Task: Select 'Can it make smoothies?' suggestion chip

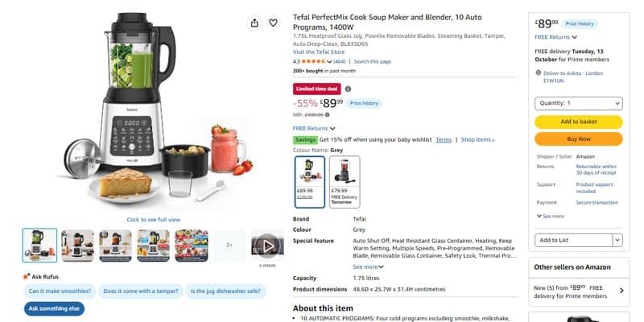Action: click(60, 291)
